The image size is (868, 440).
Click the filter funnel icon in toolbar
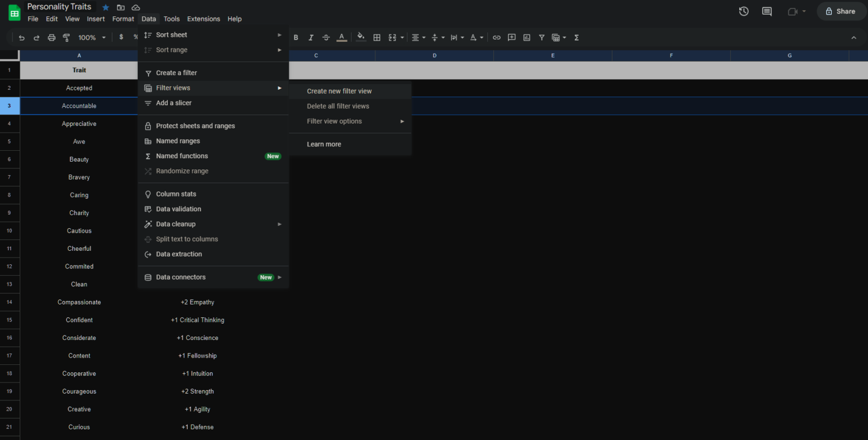(541, 38)
